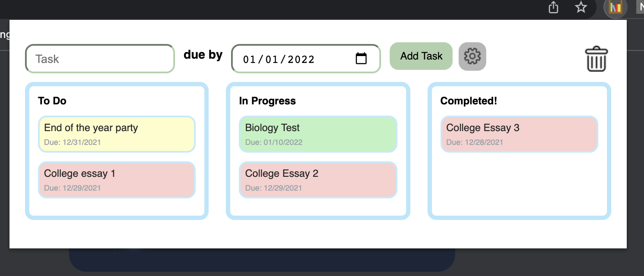This screenshot has width=644, height=276.
Task: Select the month in the due date field
Action: click(250, 59)
